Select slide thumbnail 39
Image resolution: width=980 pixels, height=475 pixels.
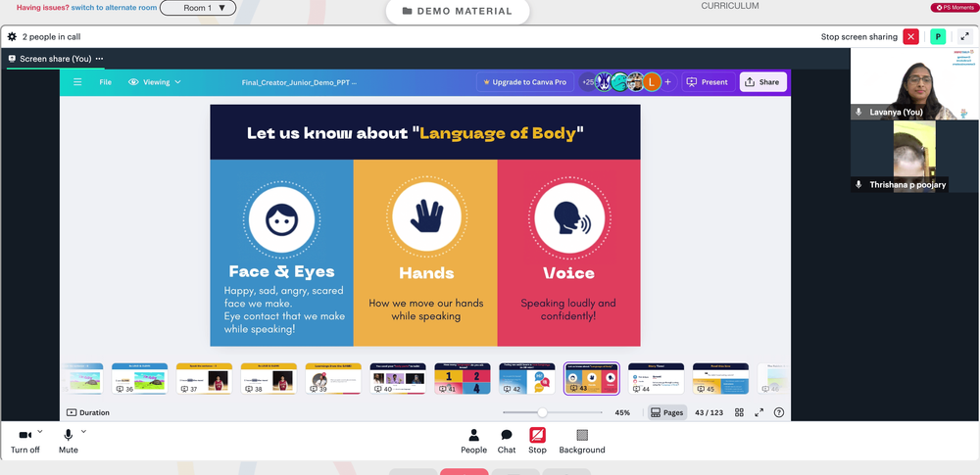pyautogui.click(x=333, y=379)
